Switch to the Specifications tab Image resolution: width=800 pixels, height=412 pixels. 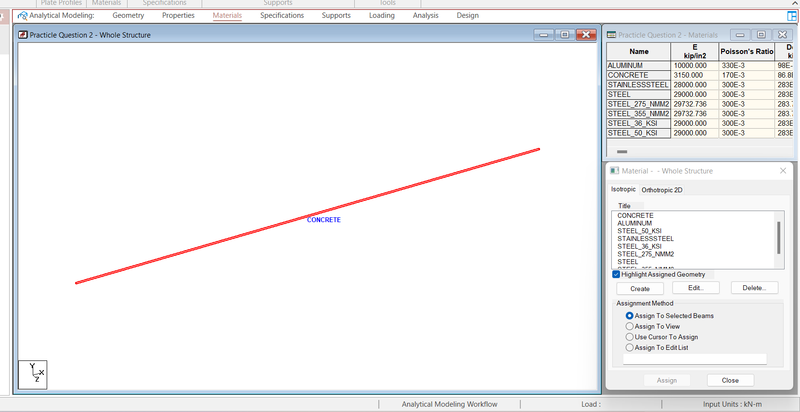[x=282, y=15]
